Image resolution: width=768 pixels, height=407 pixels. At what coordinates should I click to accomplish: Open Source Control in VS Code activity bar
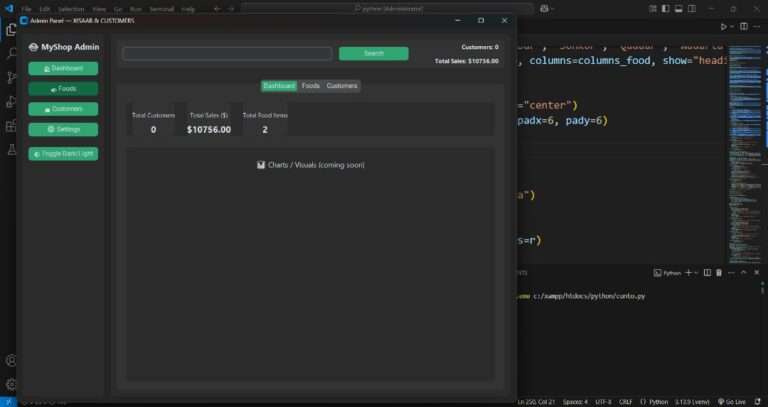(x=11, y=77)
